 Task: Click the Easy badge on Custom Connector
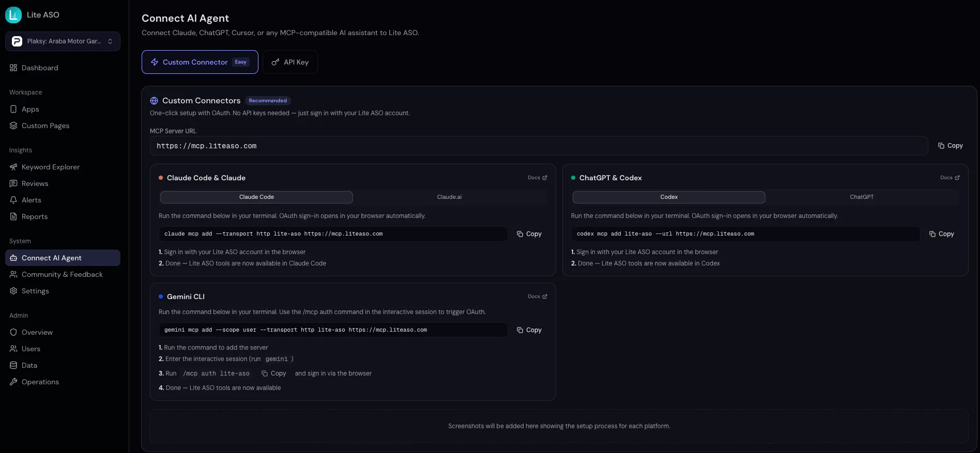point(241,62)
